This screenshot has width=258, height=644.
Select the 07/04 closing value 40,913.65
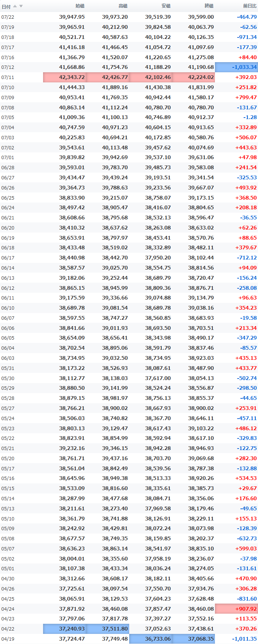(201, 127)
